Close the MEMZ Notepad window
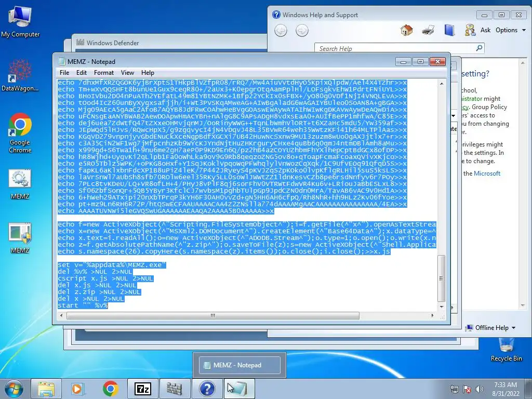The image size is (532, 399). [437, 62]
